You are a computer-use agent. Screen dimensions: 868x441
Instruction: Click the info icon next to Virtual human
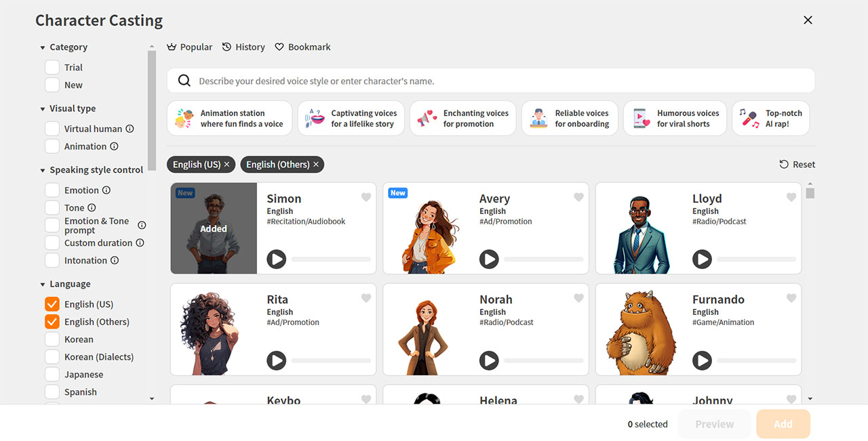130,129
